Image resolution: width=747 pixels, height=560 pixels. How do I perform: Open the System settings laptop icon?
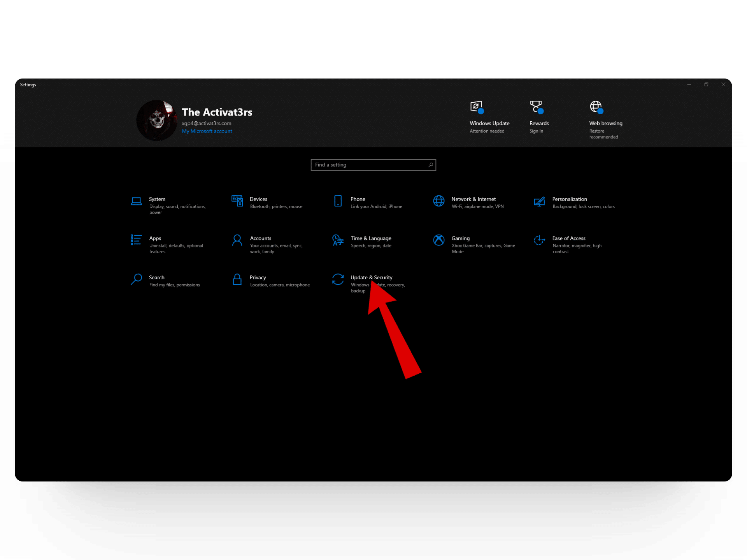click(x=136, y=201)
